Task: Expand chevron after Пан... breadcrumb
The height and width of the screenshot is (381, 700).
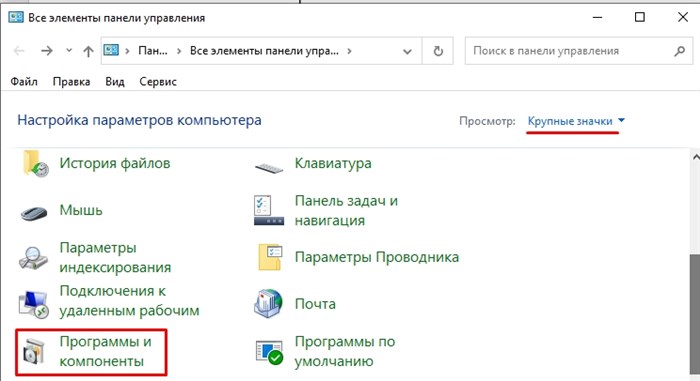Action: tap(179, 51)
